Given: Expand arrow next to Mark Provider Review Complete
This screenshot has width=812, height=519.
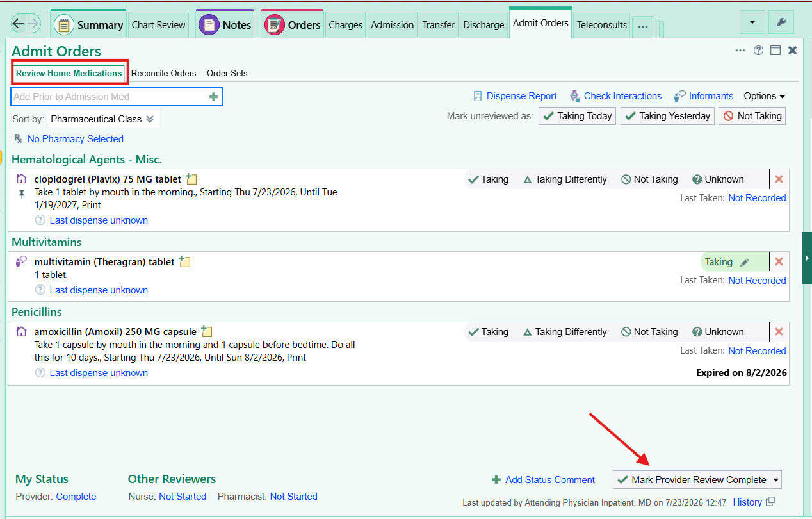Looking at the screenshot, I should (x=776, y=479).
